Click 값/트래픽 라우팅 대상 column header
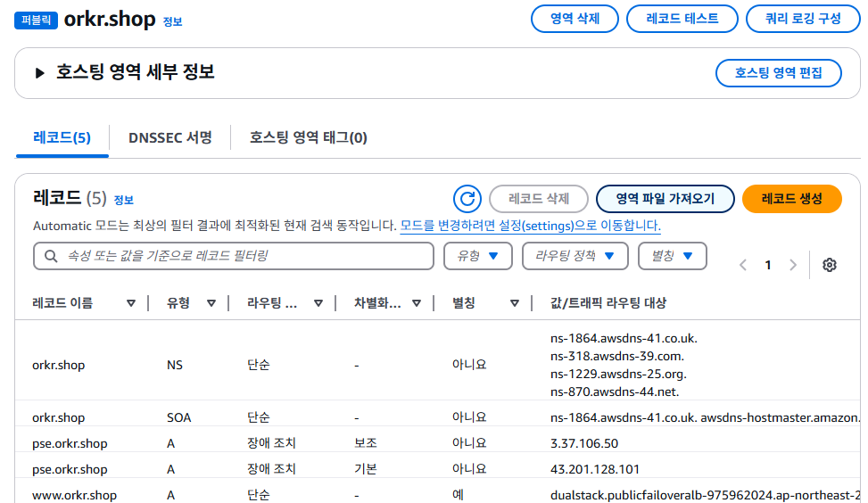This screenshot has width=868, height=503. (x=608, y=302)
